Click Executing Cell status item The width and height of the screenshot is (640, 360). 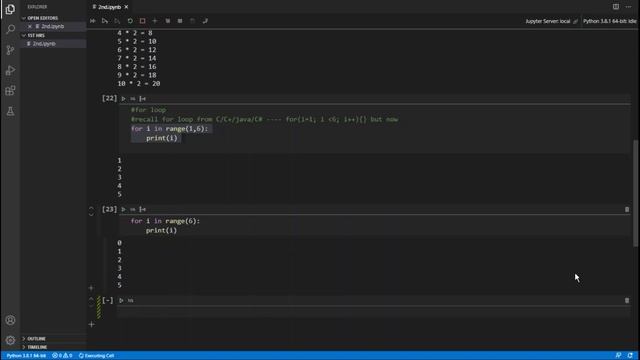point(96,356)
